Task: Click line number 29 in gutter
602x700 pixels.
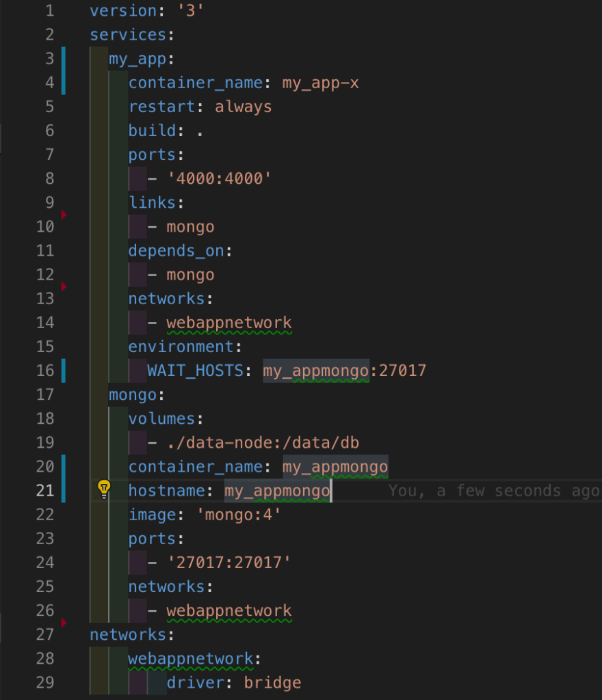Action: [45, 683]
